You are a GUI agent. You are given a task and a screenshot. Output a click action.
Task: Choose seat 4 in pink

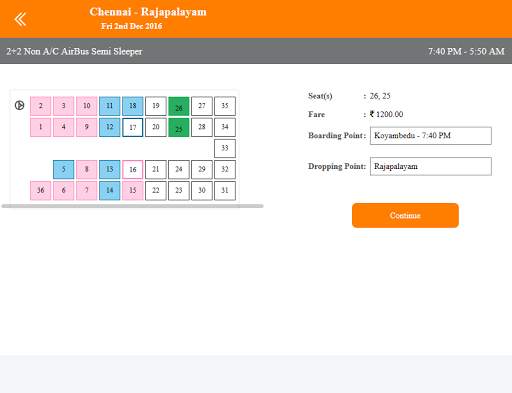64,127
